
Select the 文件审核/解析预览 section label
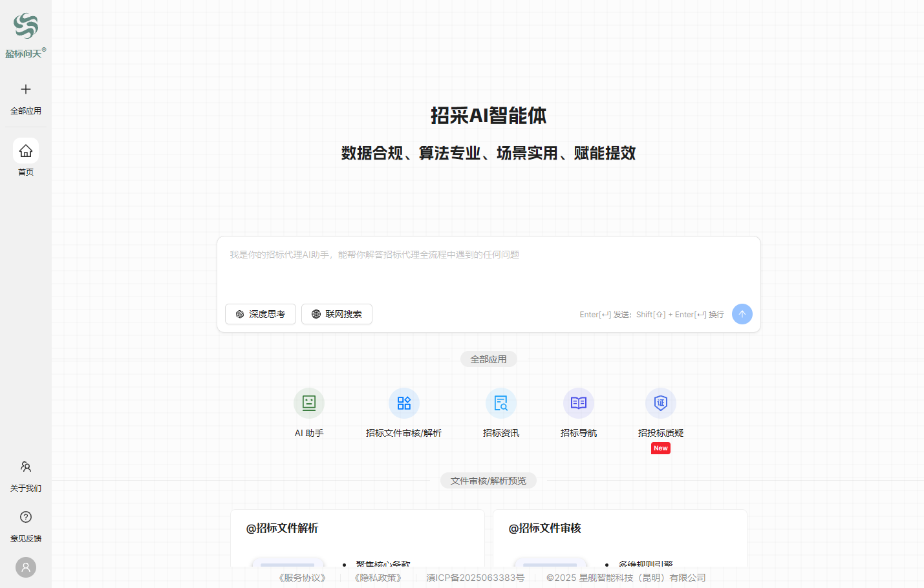click(489, 481)
